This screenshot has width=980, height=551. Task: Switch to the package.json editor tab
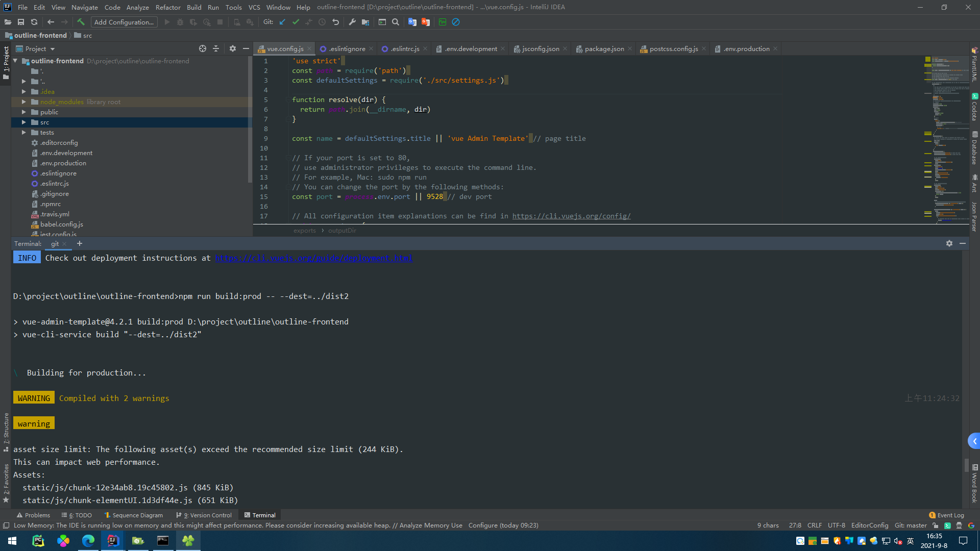click(x=604, y=48)
